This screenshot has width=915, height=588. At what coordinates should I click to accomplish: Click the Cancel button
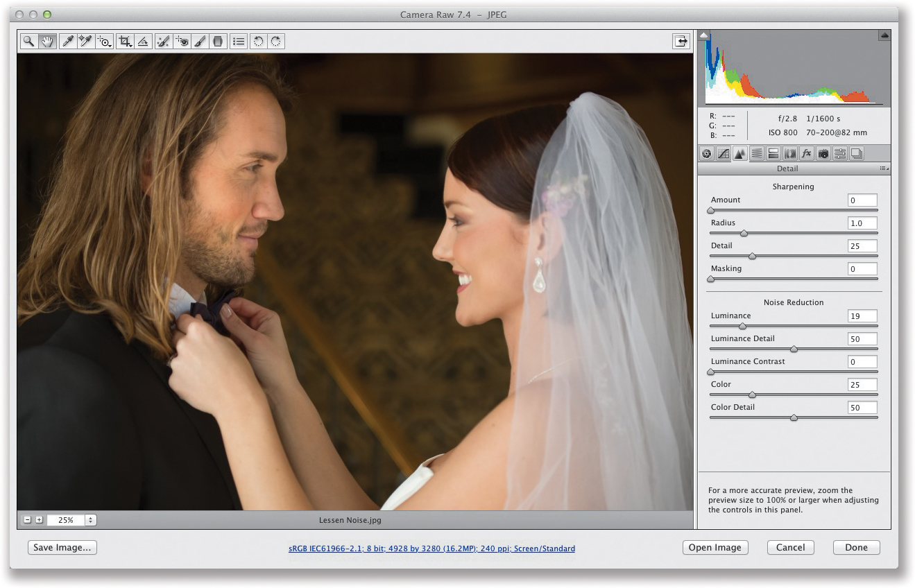[790, 548]
